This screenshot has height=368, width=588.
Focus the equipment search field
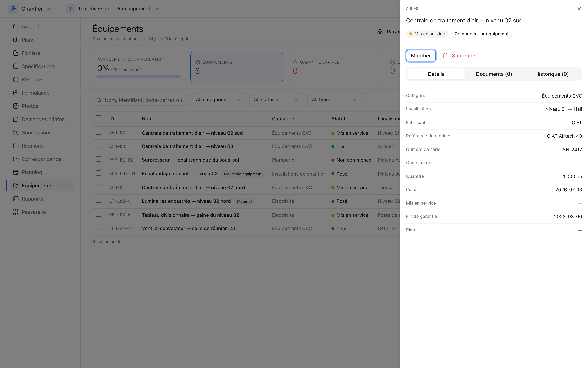click(x=140, y=100)
